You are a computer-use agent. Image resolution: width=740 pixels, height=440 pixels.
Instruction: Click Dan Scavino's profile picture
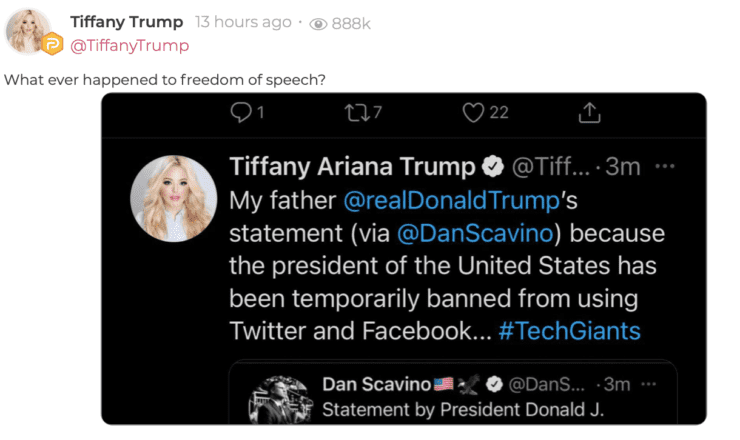pos(277,400)
